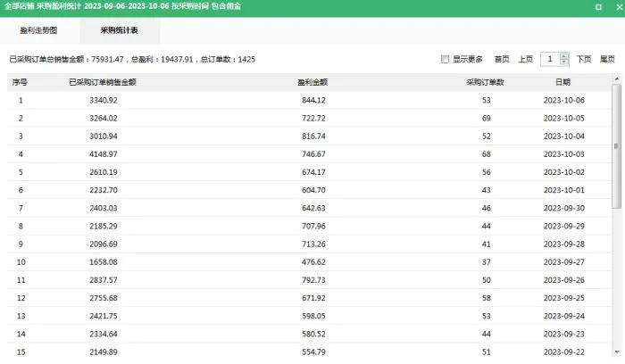Enable the 显示更多 checkbox
Viewport: 625px width, 364px height.
coord(445,60)
